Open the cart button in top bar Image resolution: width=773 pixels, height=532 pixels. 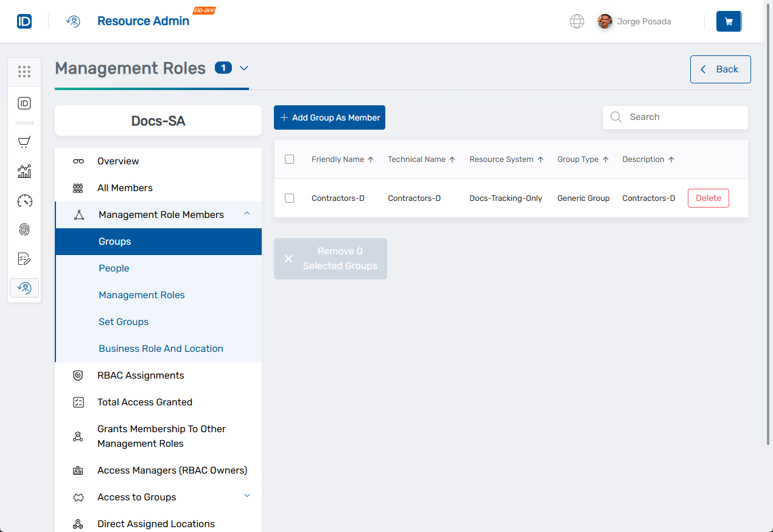(729, 21)
